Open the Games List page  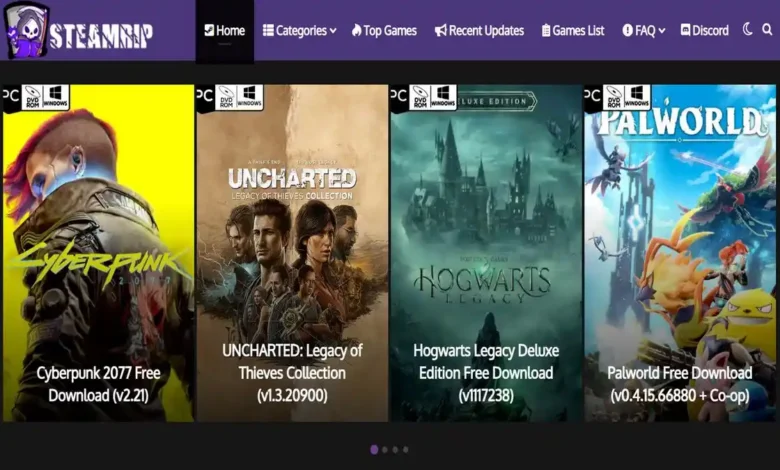[x=573, y=31]
